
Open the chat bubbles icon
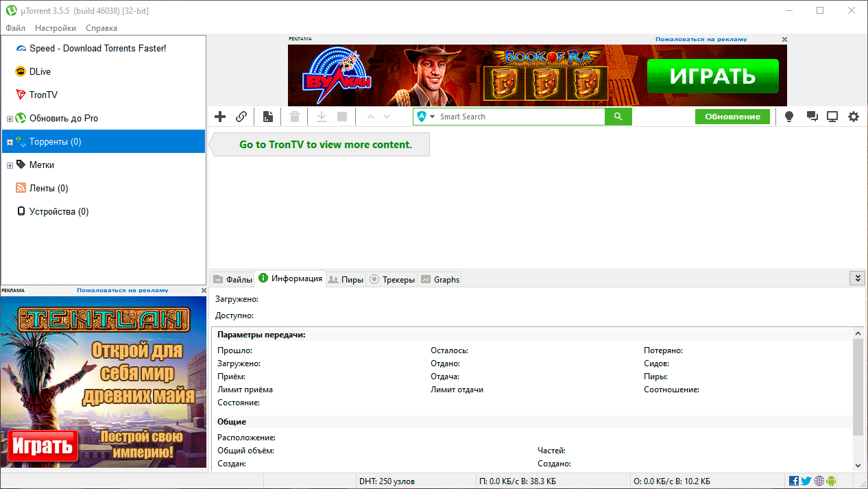coord(812,117)
